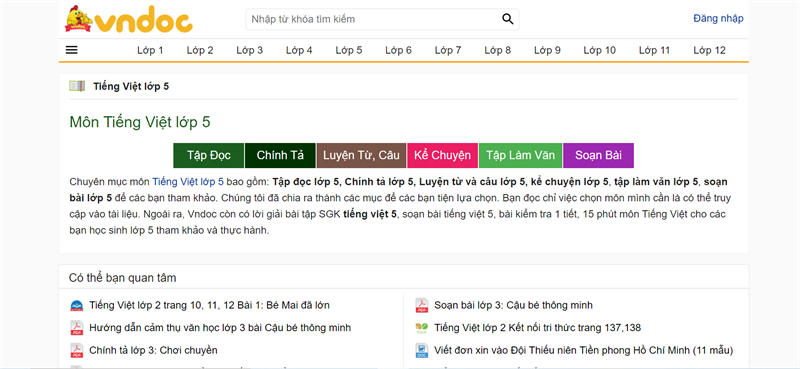800x369 pixels.
Task: Select the Kể Chuyện button
Action: point(442,156)
